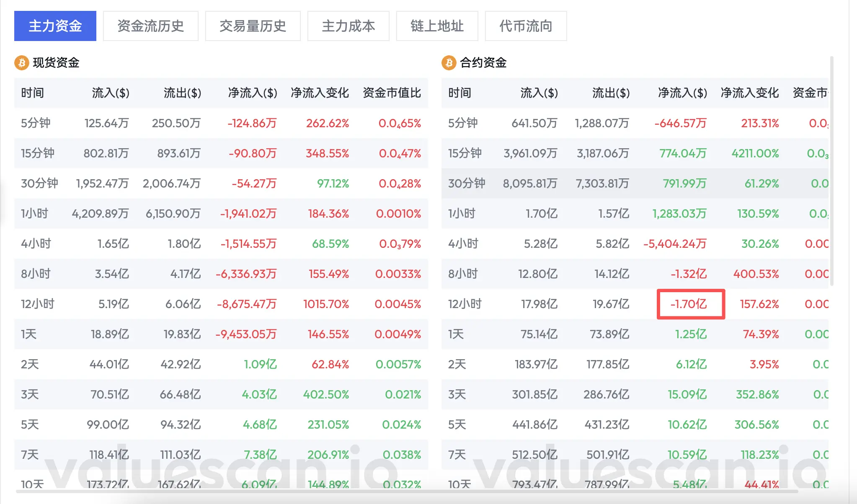Click the Bitcoin icon beside 合约资金
The width and height of the screenshot is (857, 504).
tap(449, 63)
